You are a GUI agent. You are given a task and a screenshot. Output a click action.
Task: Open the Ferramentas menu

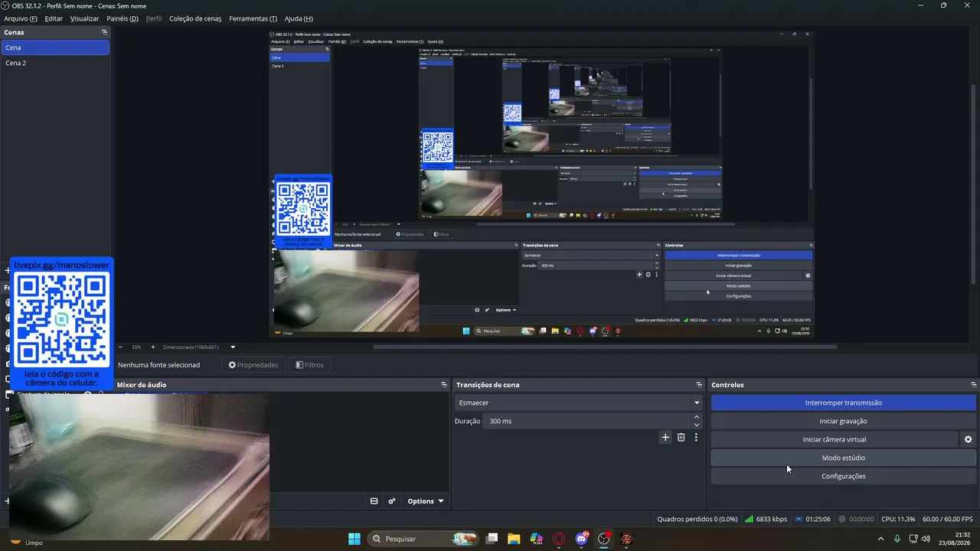coord(253,18)
